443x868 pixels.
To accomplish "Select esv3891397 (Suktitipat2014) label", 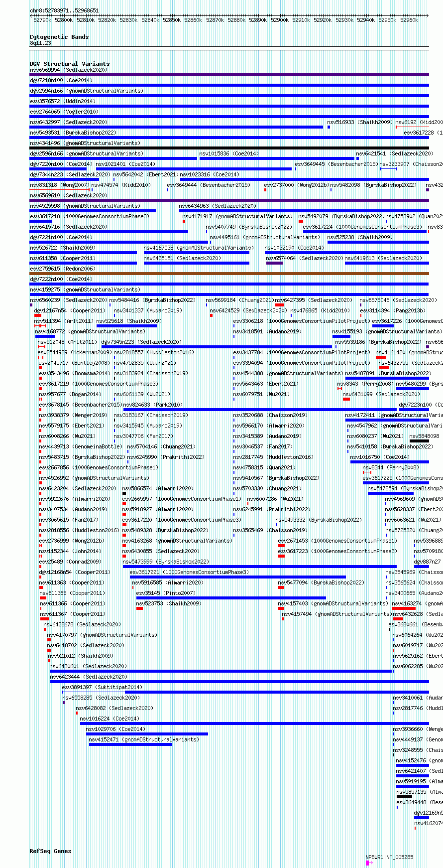I will (102, 687).
